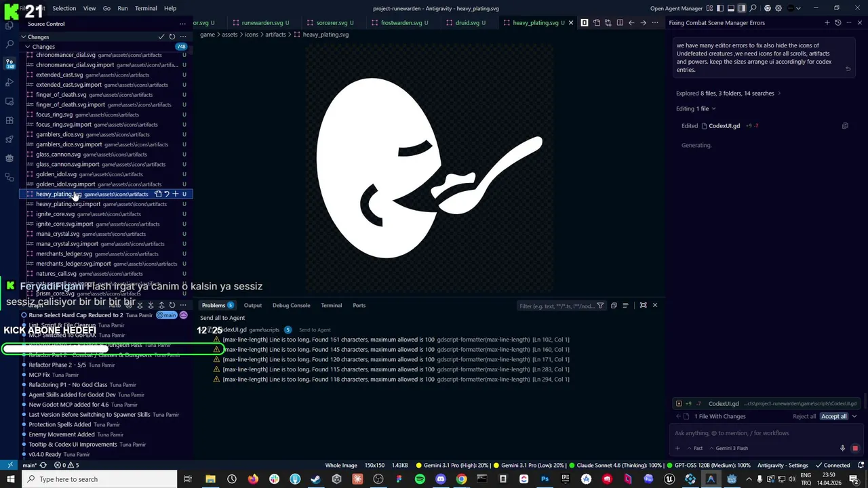Toggle the bottom panel visibility
Viewport: 868px width, 488px height.
tap(731, 8)
